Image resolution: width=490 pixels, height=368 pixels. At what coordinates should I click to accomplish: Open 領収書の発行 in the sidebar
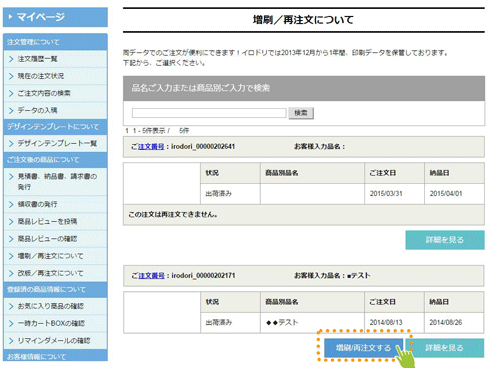point(55,204)
